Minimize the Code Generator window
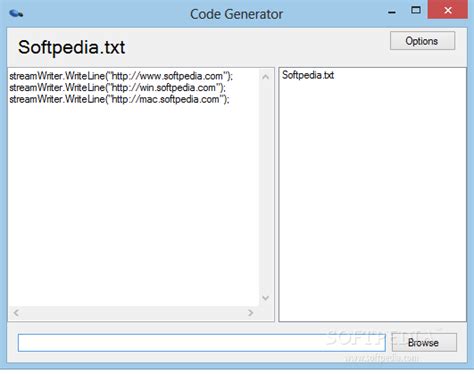Viewport: 474px width, 374px height. click(392, 12)
